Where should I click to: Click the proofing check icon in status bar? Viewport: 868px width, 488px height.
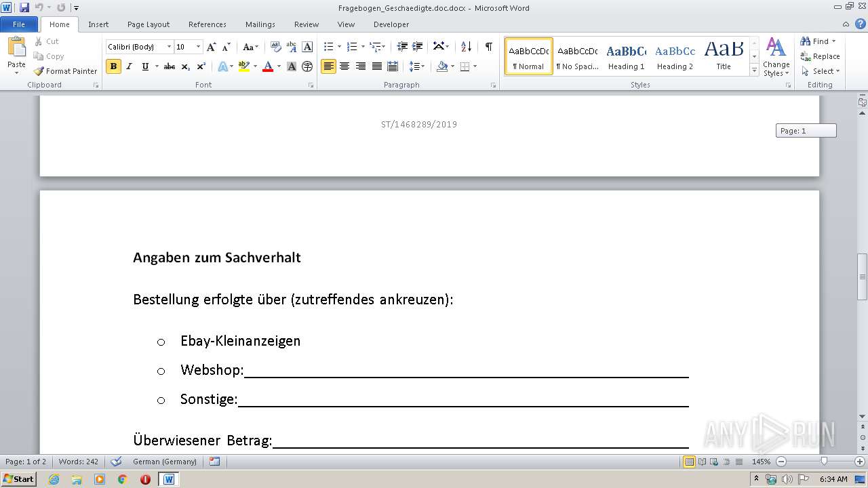116,462
